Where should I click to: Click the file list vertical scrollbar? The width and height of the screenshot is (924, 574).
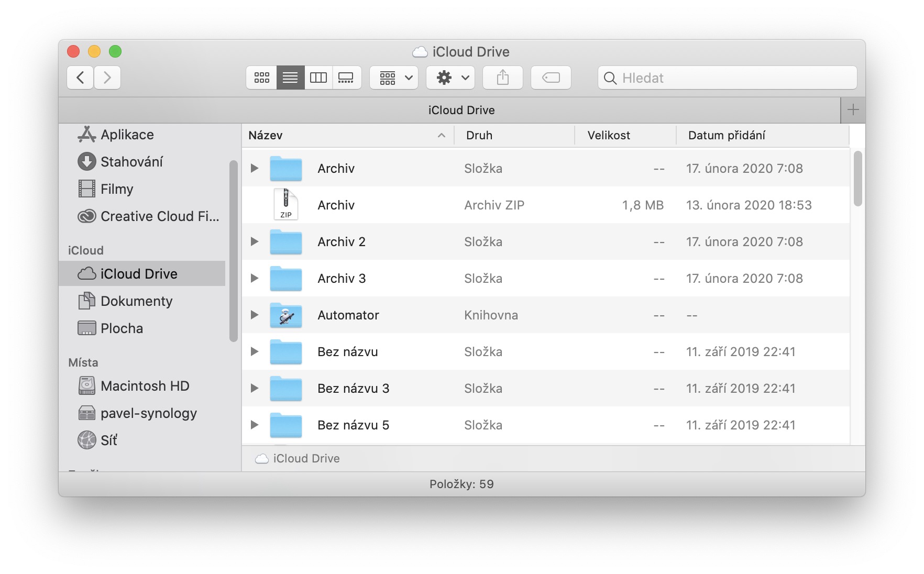(x=857, y=178)
